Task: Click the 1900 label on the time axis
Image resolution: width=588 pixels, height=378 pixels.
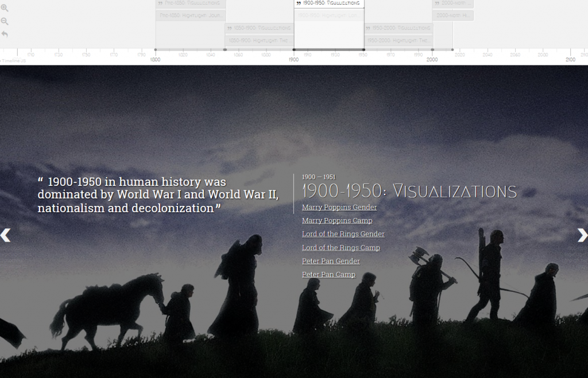Action: click(x=293, y=60)
